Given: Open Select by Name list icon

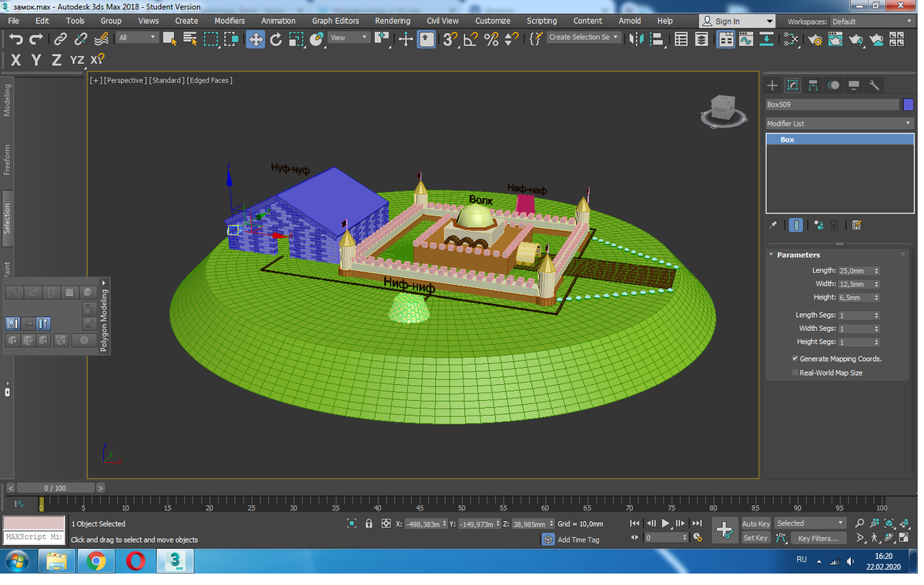Looking at the screenshot, I should pos(189,38).
